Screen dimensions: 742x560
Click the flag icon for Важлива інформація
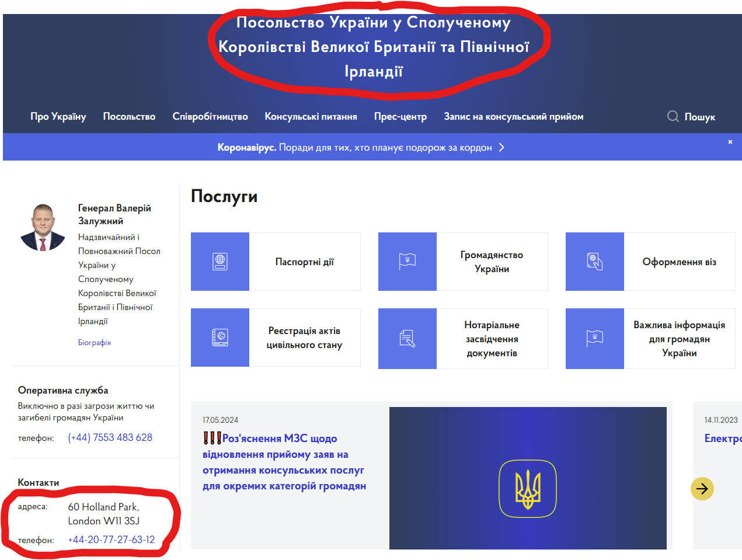tap(594, 339)
